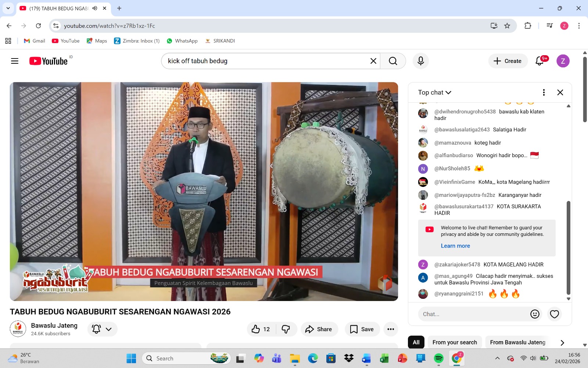Show hidden tray icons chevron
The image size is (588, 368).
pos(497,358)
